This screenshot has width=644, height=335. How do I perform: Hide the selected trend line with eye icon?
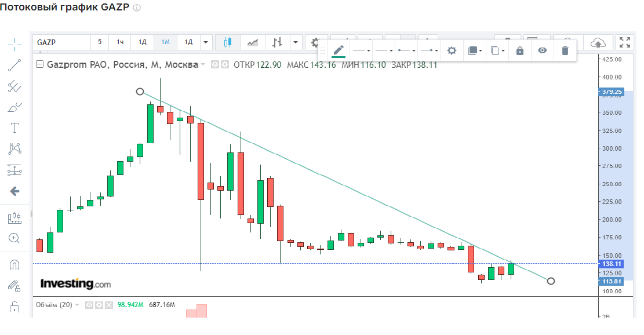coord(543,50)
